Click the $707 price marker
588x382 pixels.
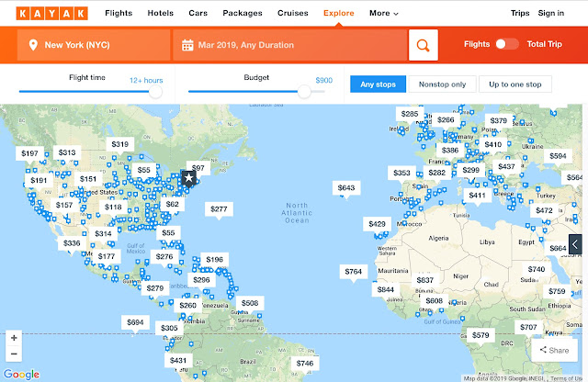pyautogui.click(x=528, y=327)
